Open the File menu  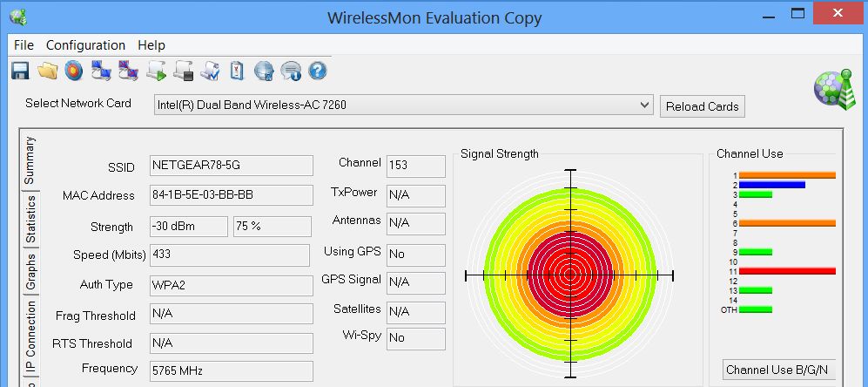coord(24,45)
